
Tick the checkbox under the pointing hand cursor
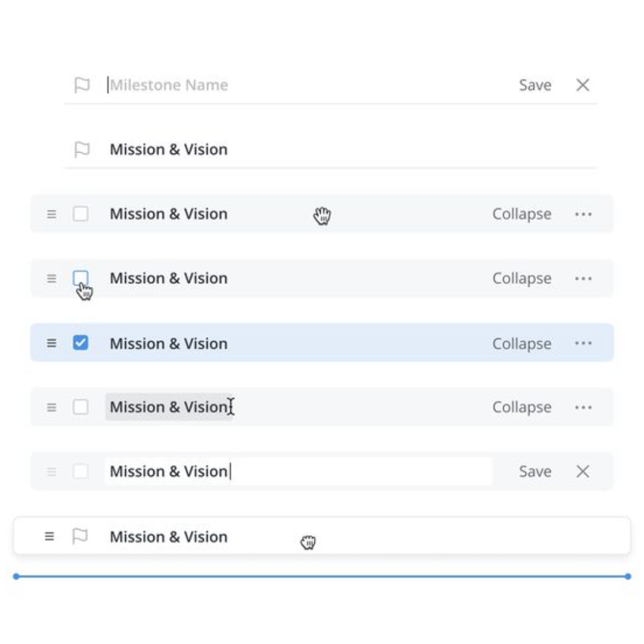click(80, 278)
